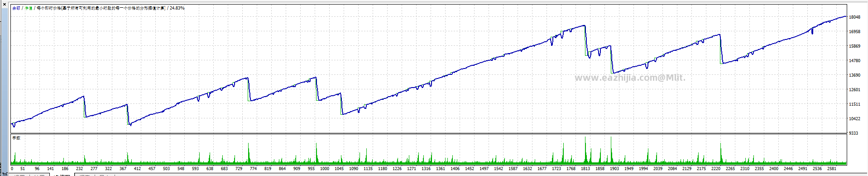This screenshot has height=176, width=868.
Task: Click trade number 774 on horizontal axis
Action: 253,169
